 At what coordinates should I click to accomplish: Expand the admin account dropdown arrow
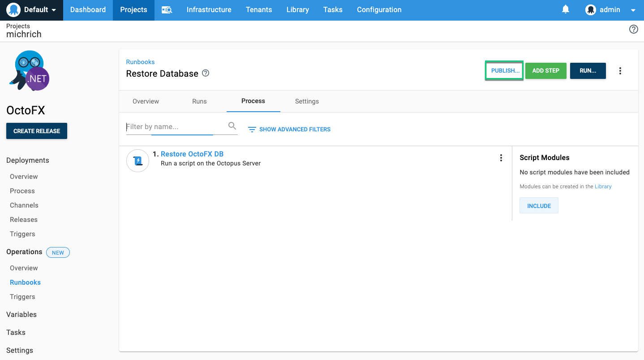[x=632, y=9]
